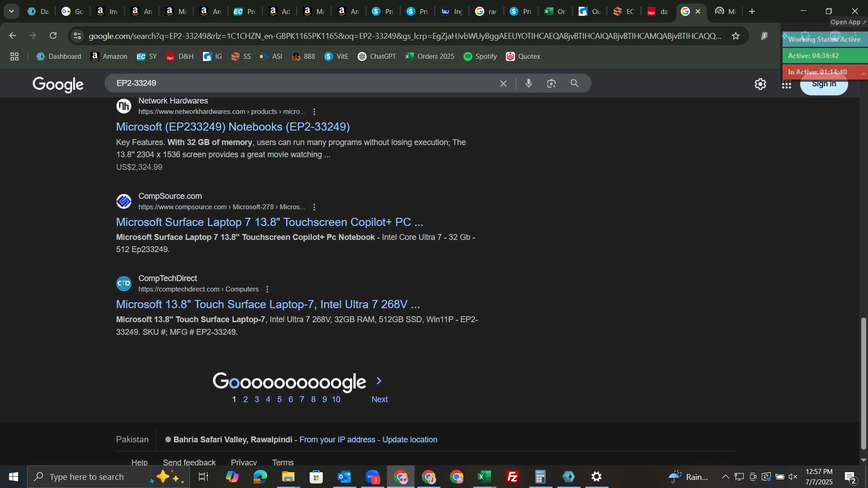The height and width of the screenshot is (488, 868).
Task: Open Calculator from the taskbar
Action: [541, 477]
